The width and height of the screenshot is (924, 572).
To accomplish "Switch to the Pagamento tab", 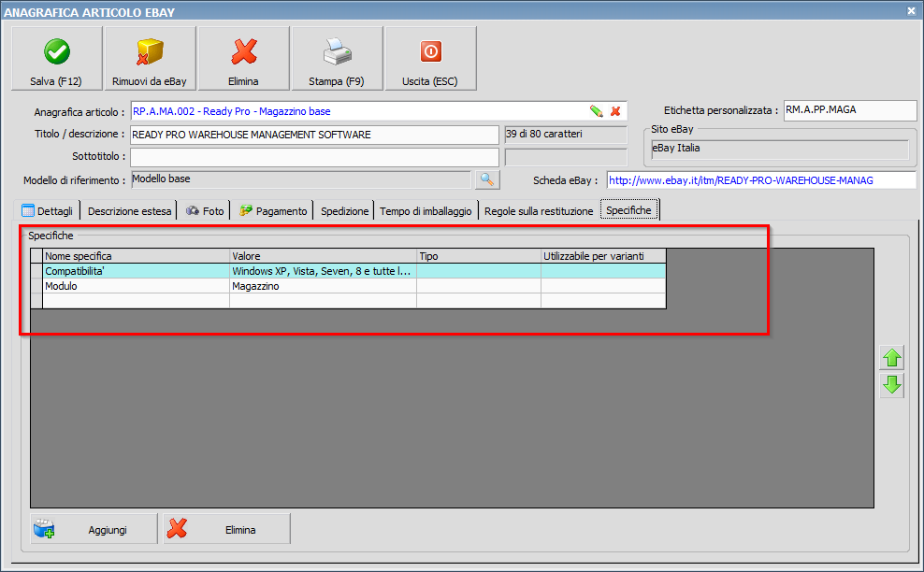I will 273,210.
